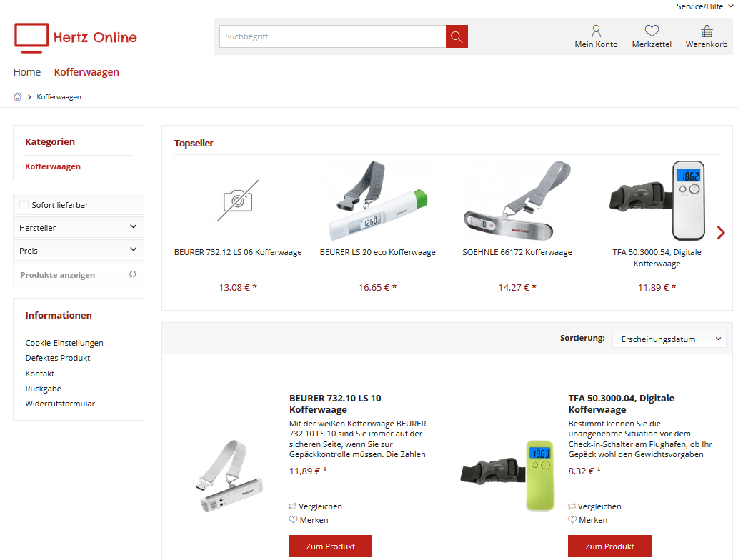Image resolution: width=738 pixels, height=560 pixels.
Task: Open the Rückgabe link
Action: pos(44,389)
